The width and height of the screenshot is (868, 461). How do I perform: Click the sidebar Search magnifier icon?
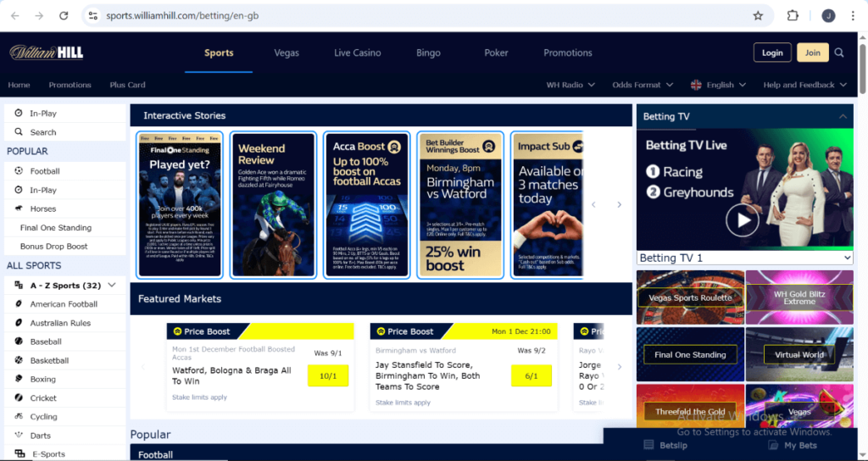click(19, 131)
